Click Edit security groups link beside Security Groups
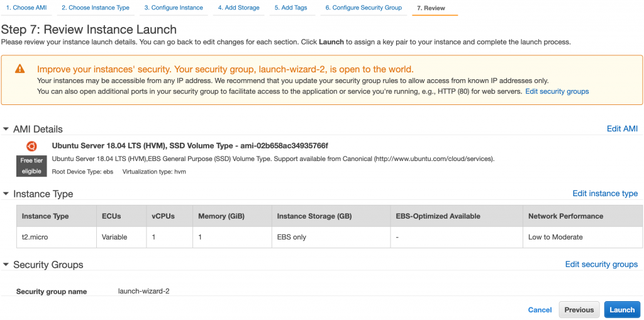 601,264
